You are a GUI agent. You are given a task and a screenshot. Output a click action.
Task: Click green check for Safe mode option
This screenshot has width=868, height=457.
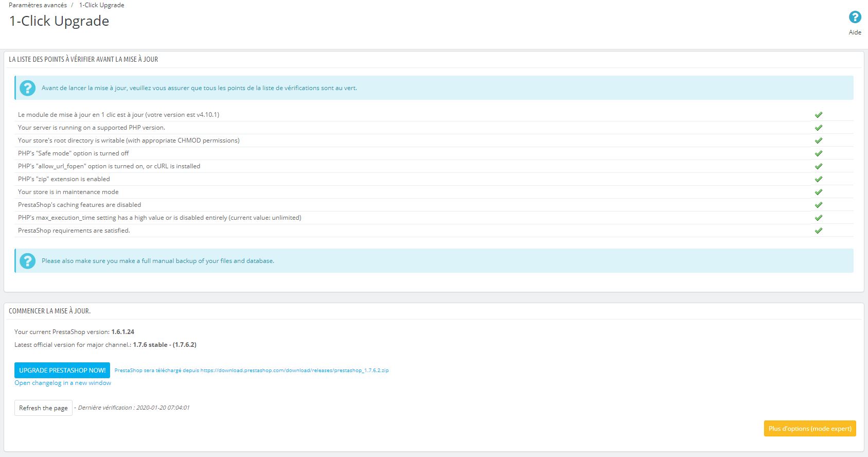point(819,153)
